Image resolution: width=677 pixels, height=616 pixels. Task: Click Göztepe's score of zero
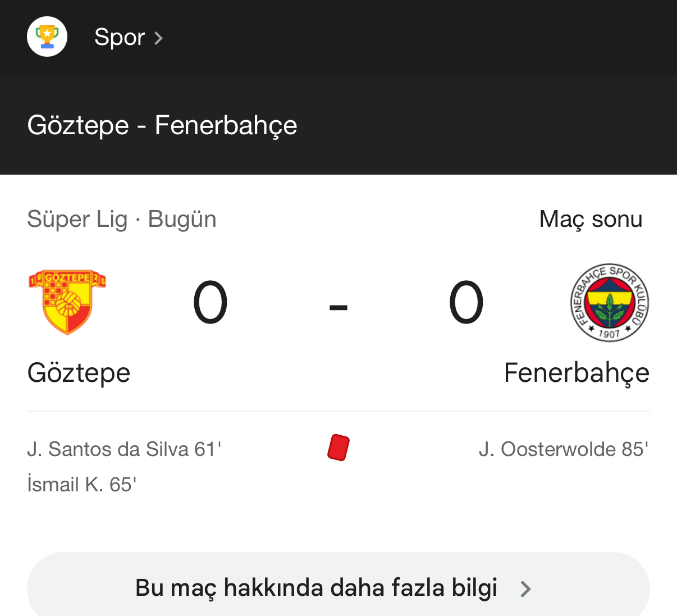(210, 303)
